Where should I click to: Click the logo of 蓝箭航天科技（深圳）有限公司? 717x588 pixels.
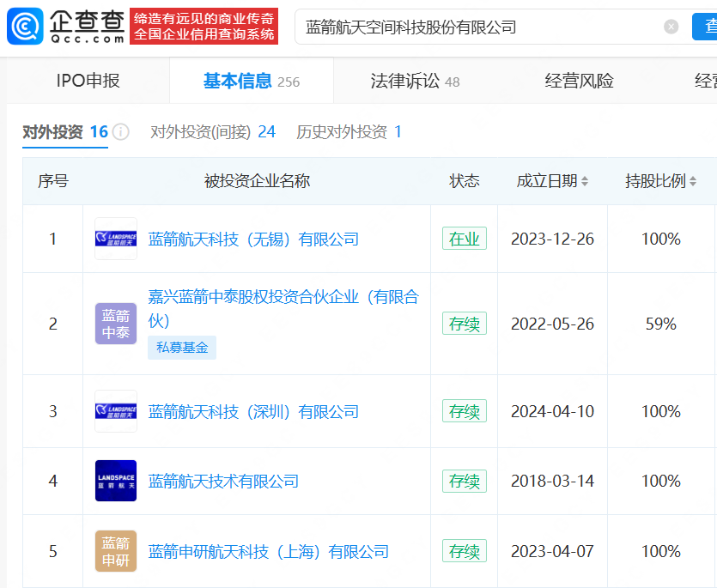[116, 411]
